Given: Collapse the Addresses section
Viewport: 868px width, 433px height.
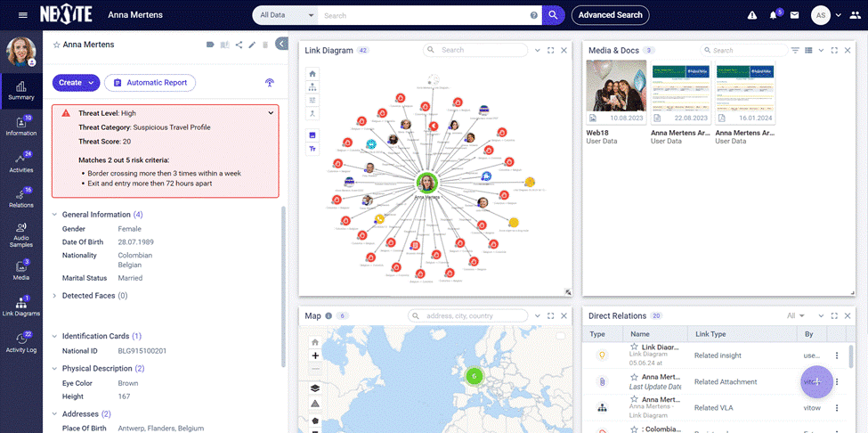Looking at the screenshot, I should point(54,413).
